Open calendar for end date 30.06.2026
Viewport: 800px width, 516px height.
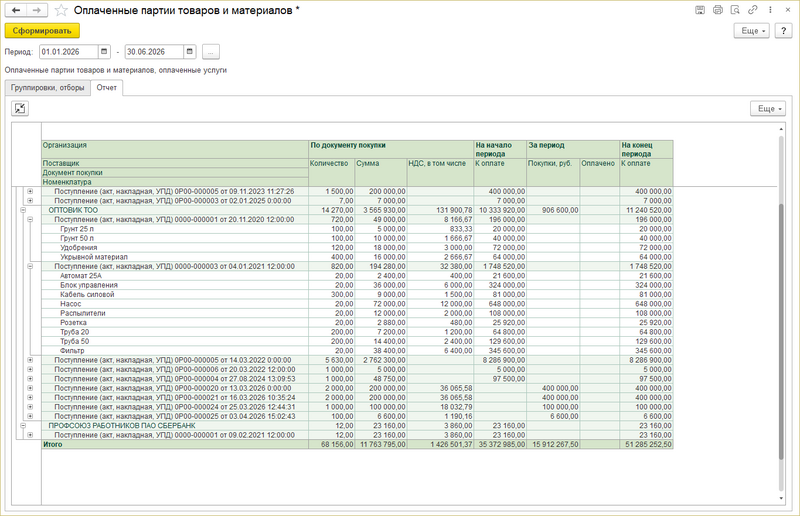pyautogui.click(x=190, y=52)
